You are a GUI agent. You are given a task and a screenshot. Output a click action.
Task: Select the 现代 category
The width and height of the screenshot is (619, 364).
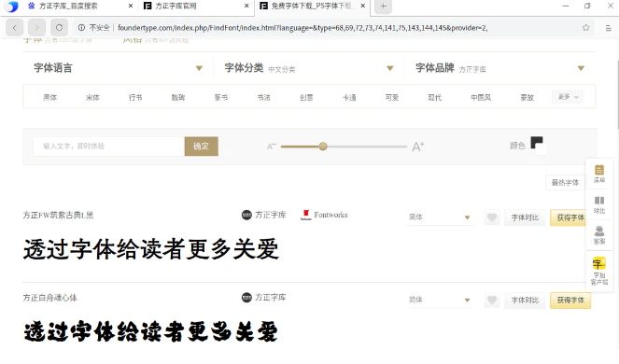tap(435, 97)
